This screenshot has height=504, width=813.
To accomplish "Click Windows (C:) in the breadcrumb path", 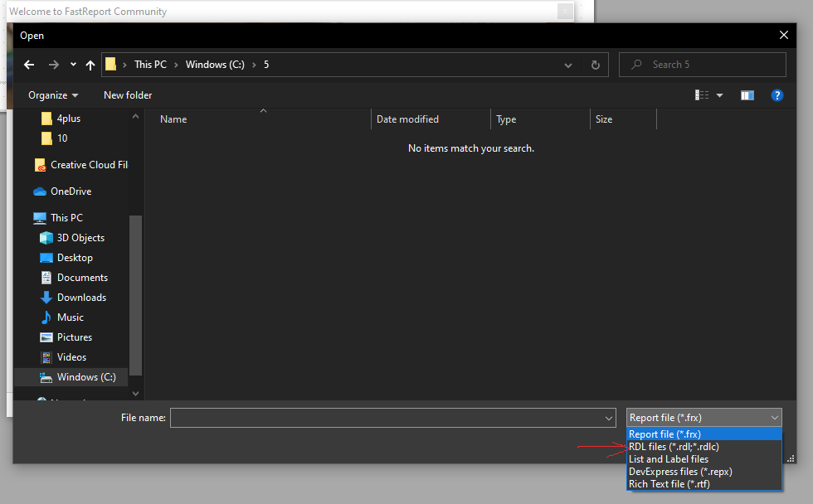I will tap(215, 64).
